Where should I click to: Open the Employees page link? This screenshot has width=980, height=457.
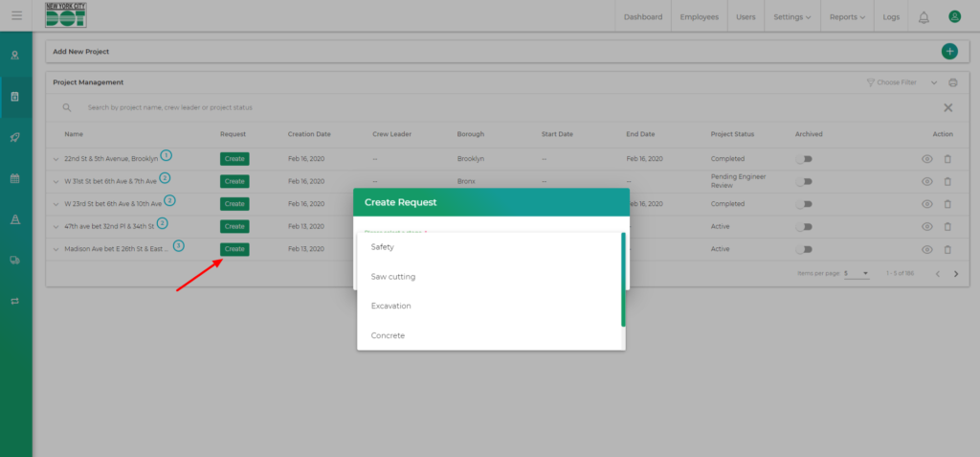coord(700,17)
